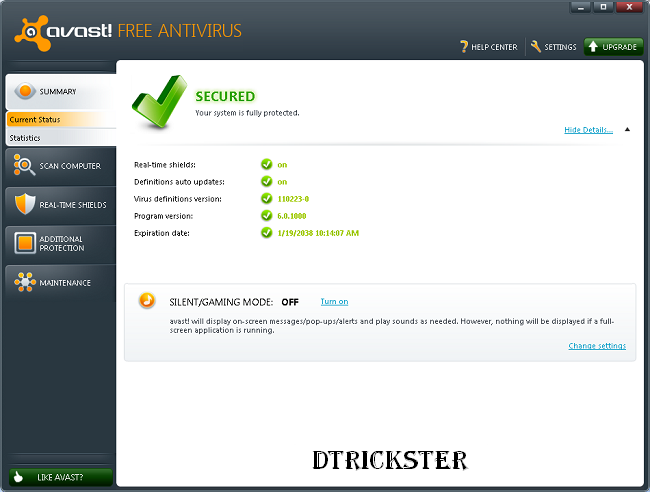650x492 pixels.
Task: Collapse details with the black triangle arrow
Action: tap(627, 129)
